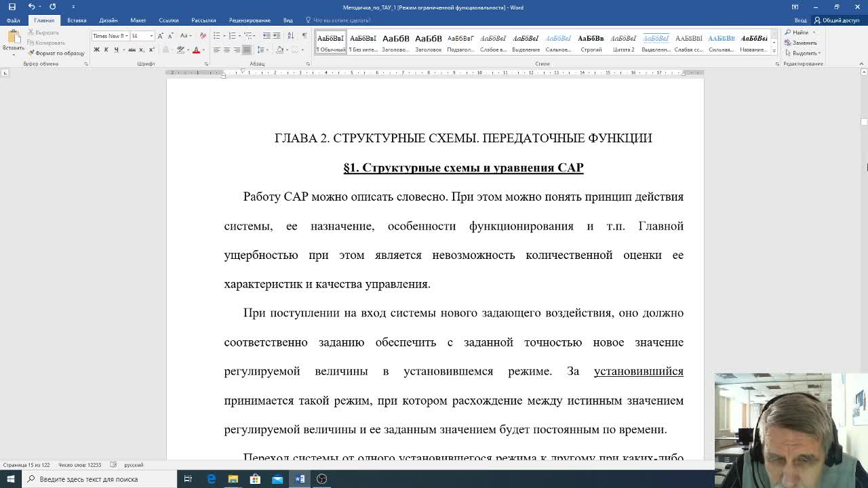Switch to the Макет tab

coord(138,20)
